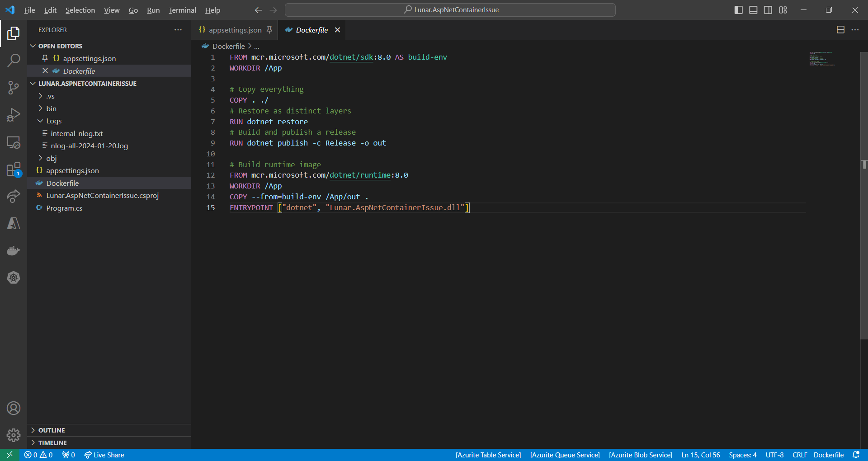Viewport: 868px width, 461px height.
Task: Click Azurite Blob Service in status bar
Action: pos(641,455)
